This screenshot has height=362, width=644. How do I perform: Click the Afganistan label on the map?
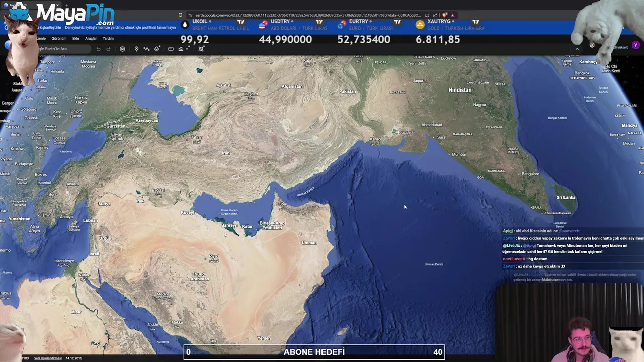pos(292,86)
